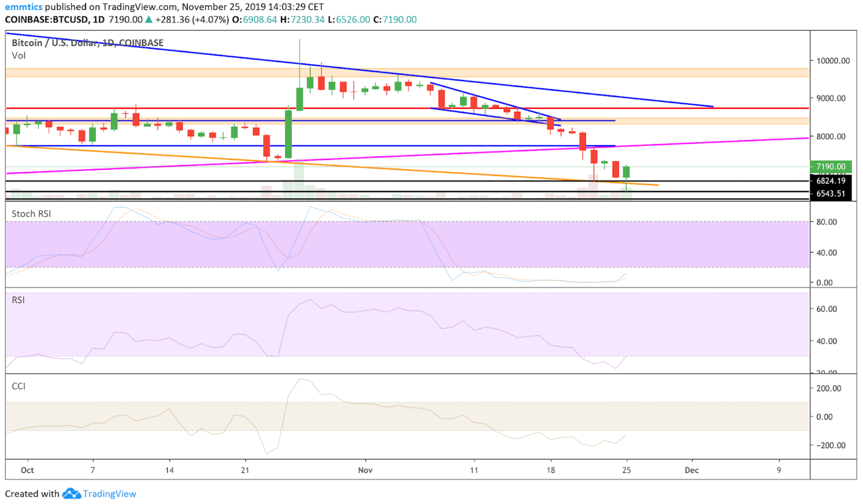Screen dimensions: 863x504
Task: Click the 11 date on time axis
Action: [474, 470]
